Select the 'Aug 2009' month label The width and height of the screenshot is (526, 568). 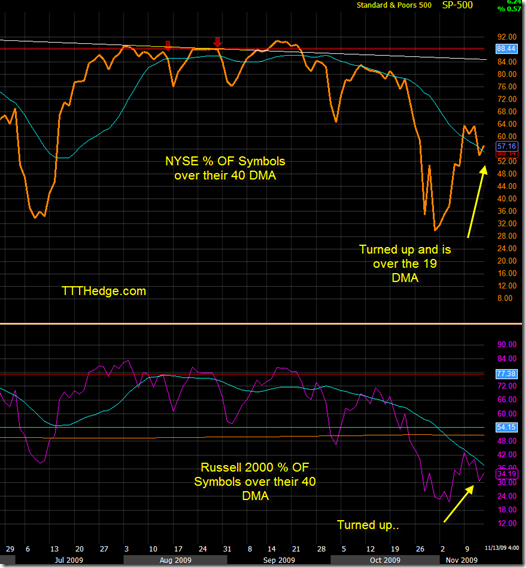(x=175, y=560)
